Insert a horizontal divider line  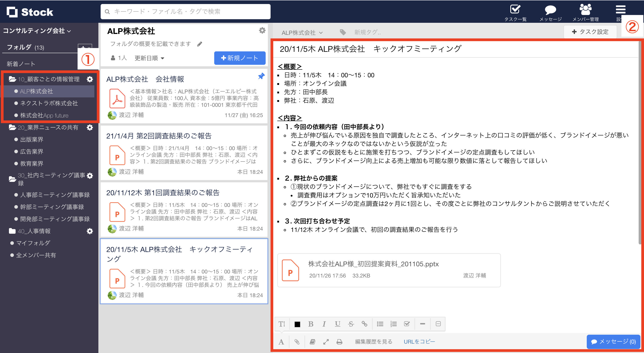pos(422,324)
